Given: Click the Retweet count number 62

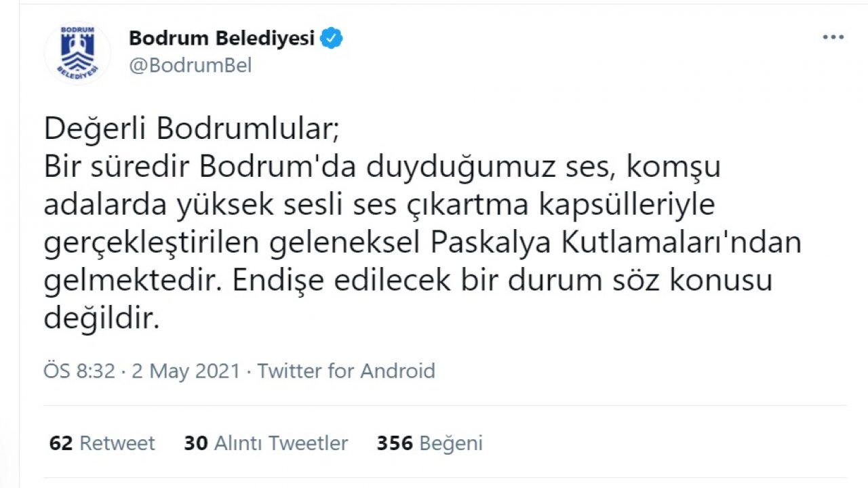Looking at the screenshot, I should tap(60, 443).
